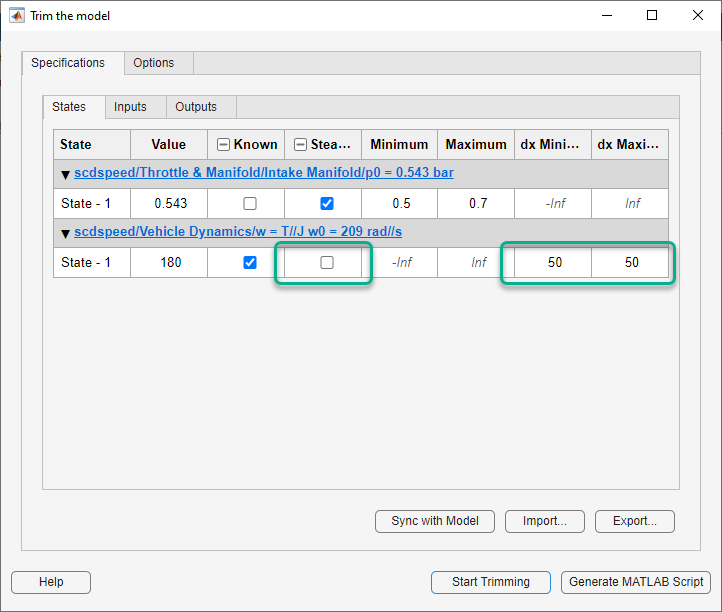Click the dx Maxi... column header
The width and height of the screenshot is (722, 612).
pos(630,145)
